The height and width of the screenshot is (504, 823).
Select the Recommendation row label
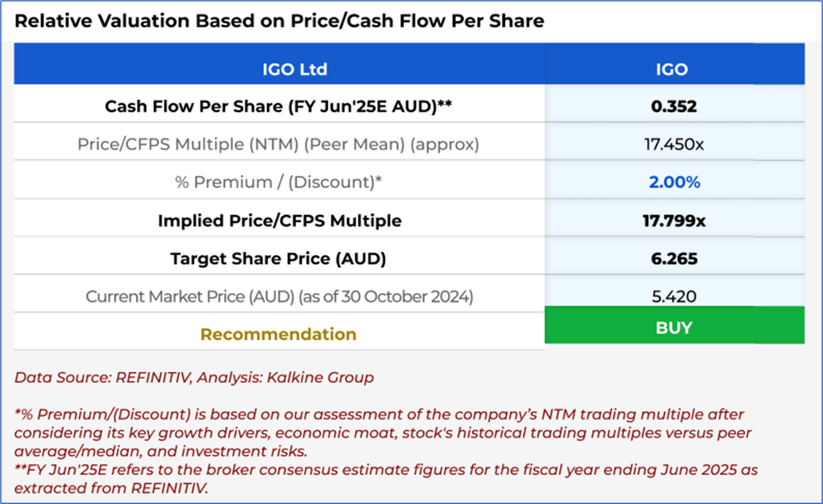(278, 334)
